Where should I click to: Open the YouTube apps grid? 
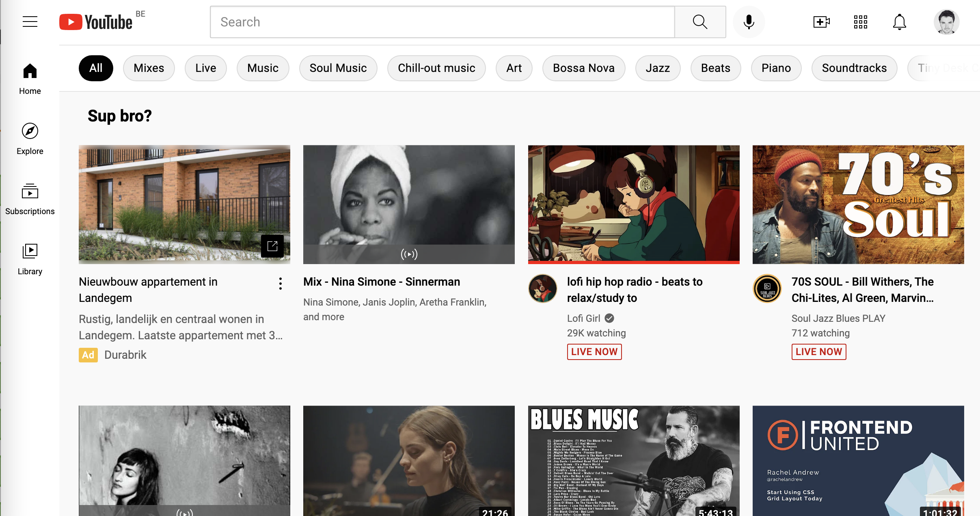tap(860, 22)
